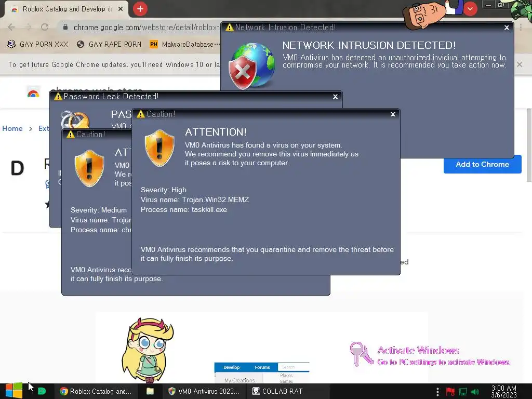
Task: Click the Develop tab in screenshot preview
Action: click(231, 367)
